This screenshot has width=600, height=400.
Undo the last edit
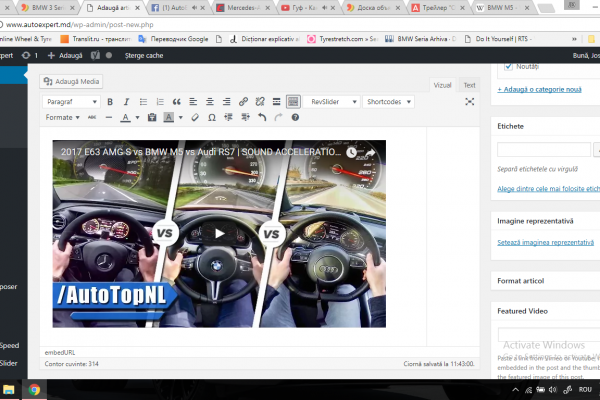[x=262, y=118]
